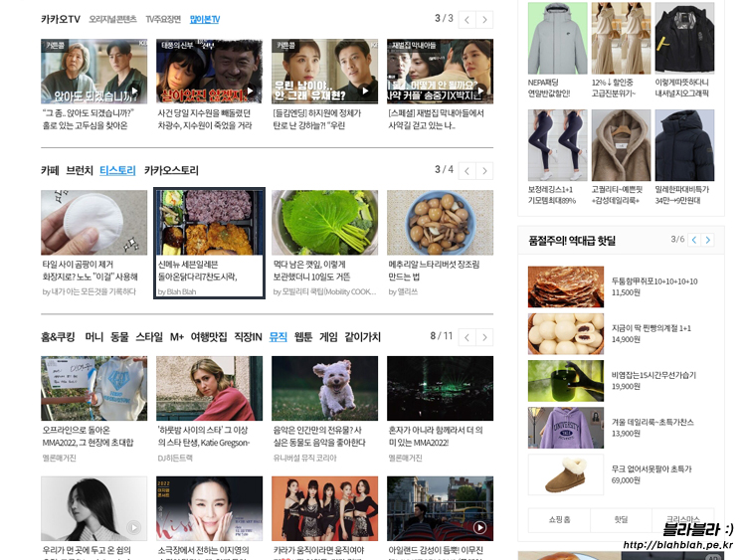Open 무크 초특가 69,000원 deal
The width and height of the screenshot is (746, 560).
(652, 474)
